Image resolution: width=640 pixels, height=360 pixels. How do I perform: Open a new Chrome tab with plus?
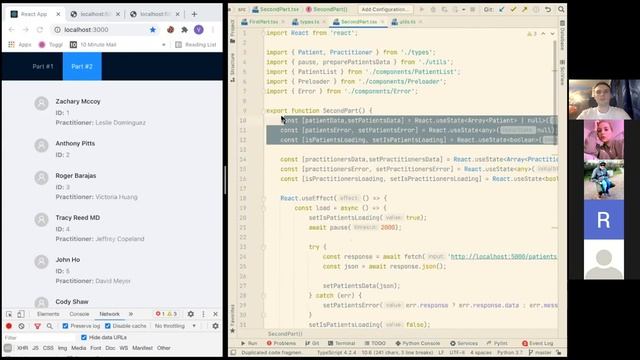[x=194, y=14]
